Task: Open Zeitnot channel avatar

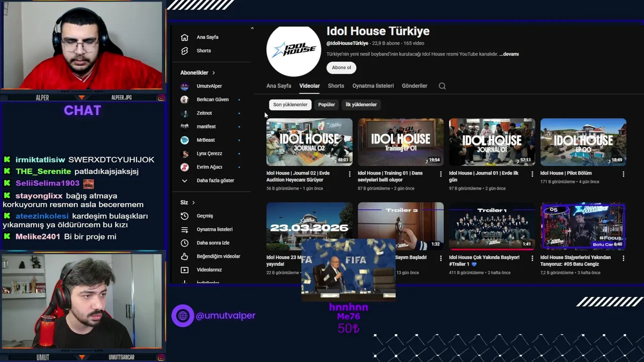Action: (185, 113)
